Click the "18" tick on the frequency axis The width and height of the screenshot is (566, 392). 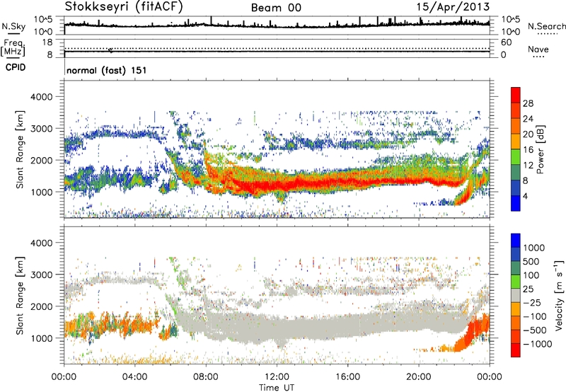click(x=47, y=42)
